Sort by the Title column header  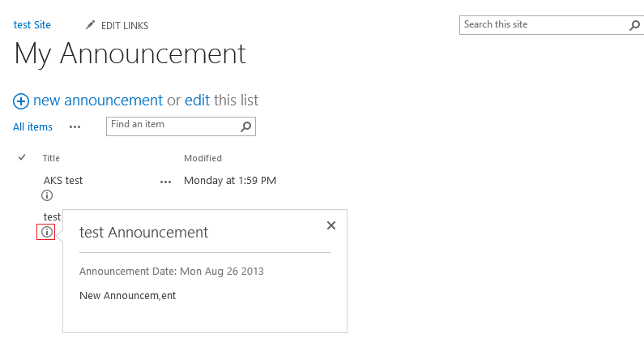pos(51,158)
